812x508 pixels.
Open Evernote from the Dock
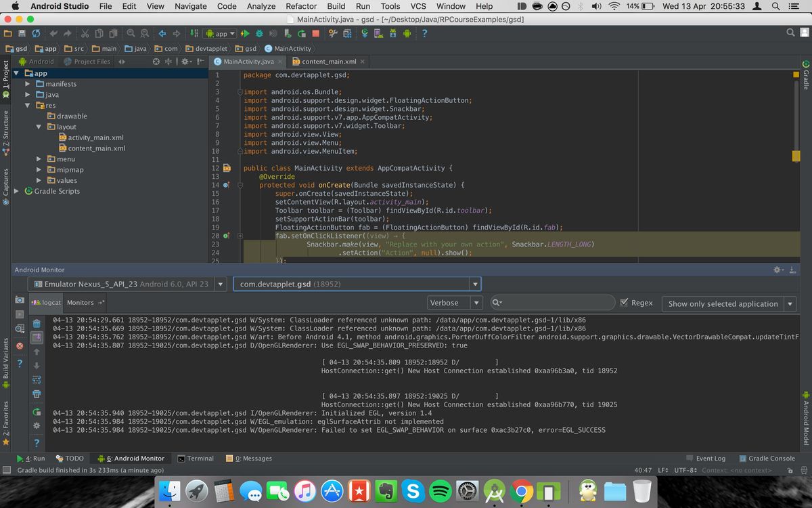pos(386,490)
